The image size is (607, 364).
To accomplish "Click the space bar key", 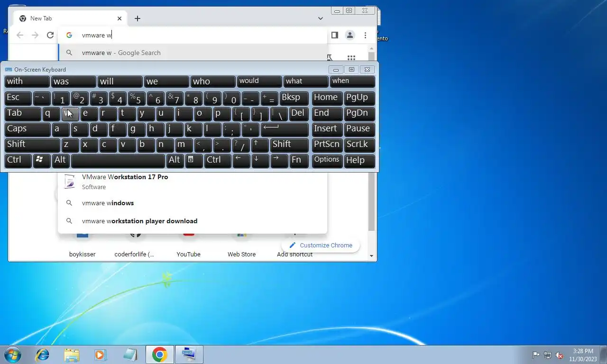I will (118, 161).
